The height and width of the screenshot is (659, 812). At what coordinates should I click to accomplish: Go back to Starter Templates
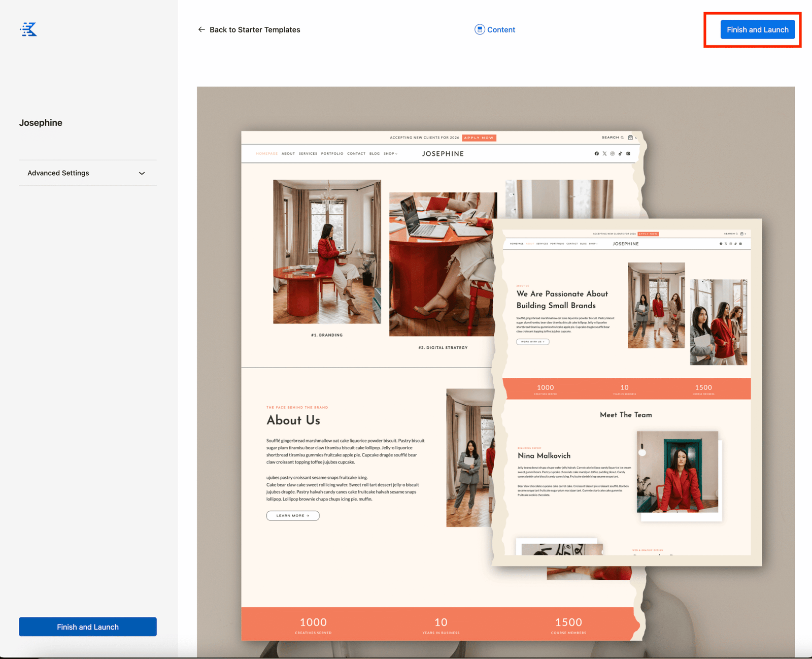pyautogui.click(x=254, y=29)
